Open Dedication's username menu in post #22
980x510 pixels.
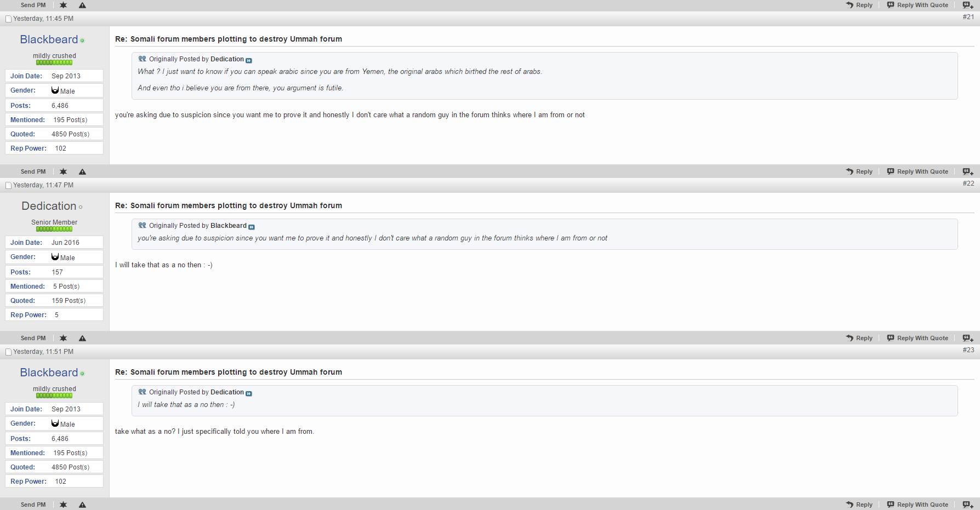[x=49, y=206]
